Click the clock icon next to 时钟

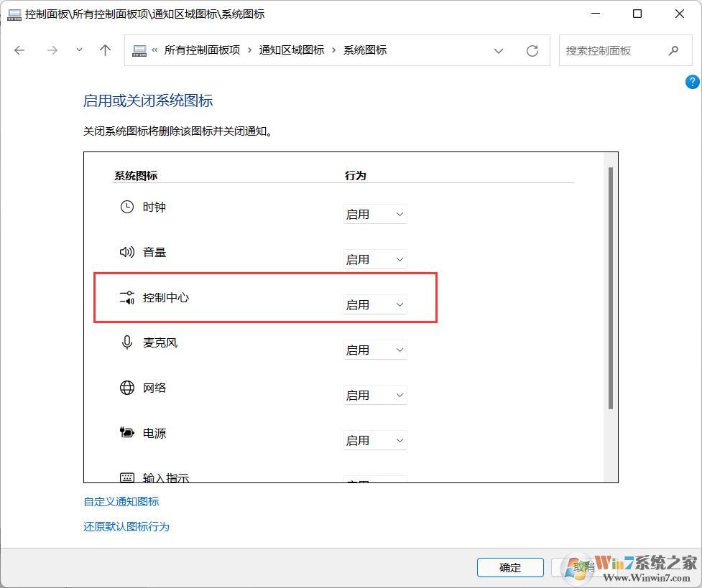click(126, 207)
